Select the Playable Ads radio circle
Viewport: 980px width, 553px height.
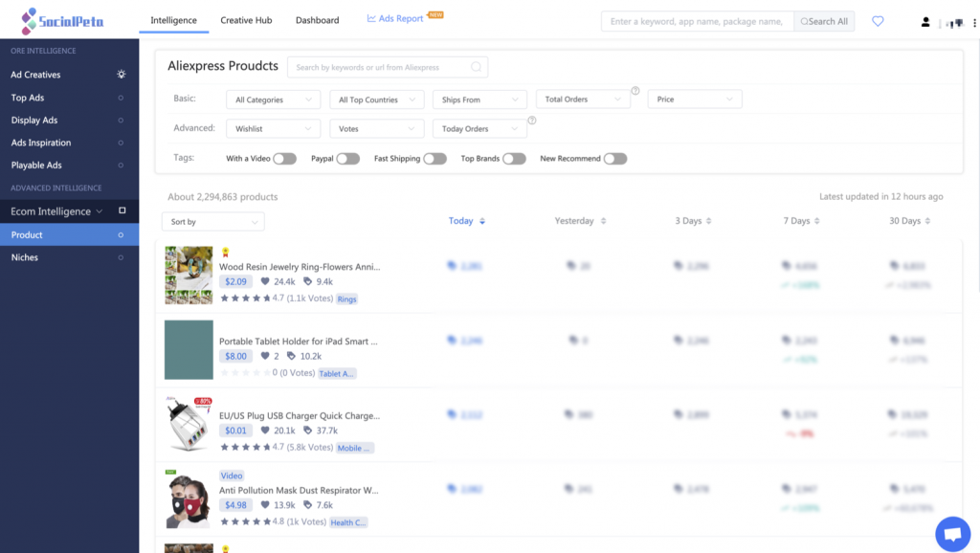121,165
